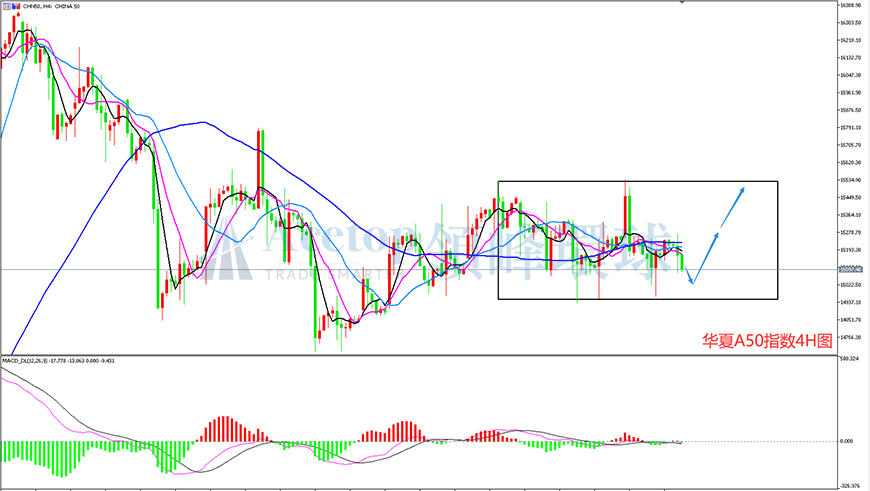This screenshot has width=870, height=491.
Task: Click the one-click trading icon beside CHN50
Action: (x=7, y=6)
